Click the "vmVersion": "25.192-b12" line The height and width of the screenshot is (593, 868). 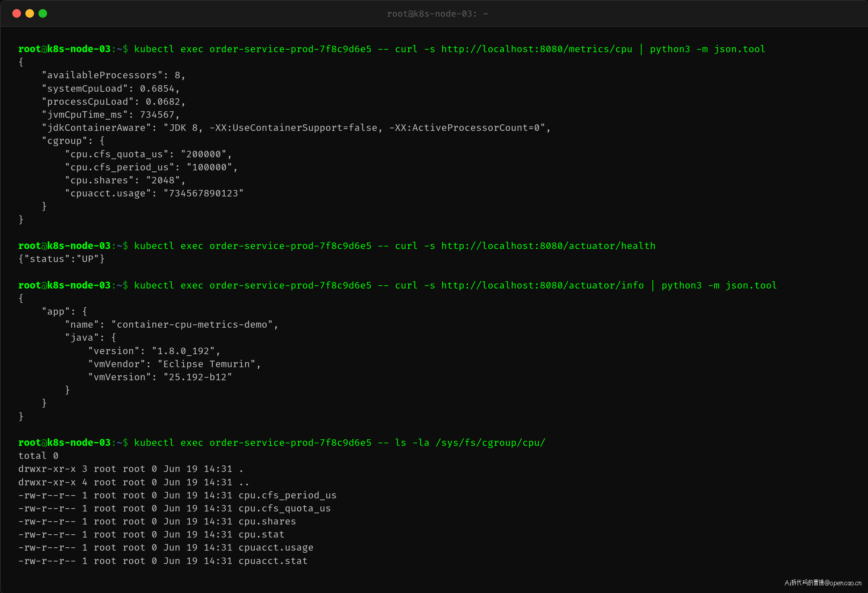click(x=160, y=377)
